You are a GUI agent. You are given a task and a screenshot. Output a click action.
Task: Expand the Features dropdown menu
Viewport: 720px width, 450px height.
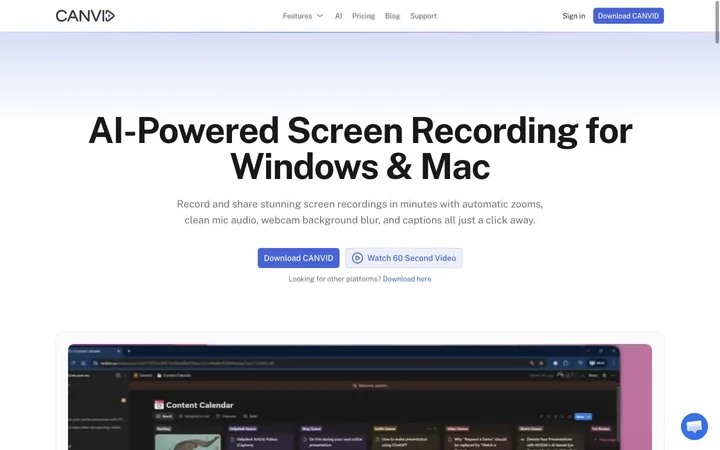click(x=303, y=16)
